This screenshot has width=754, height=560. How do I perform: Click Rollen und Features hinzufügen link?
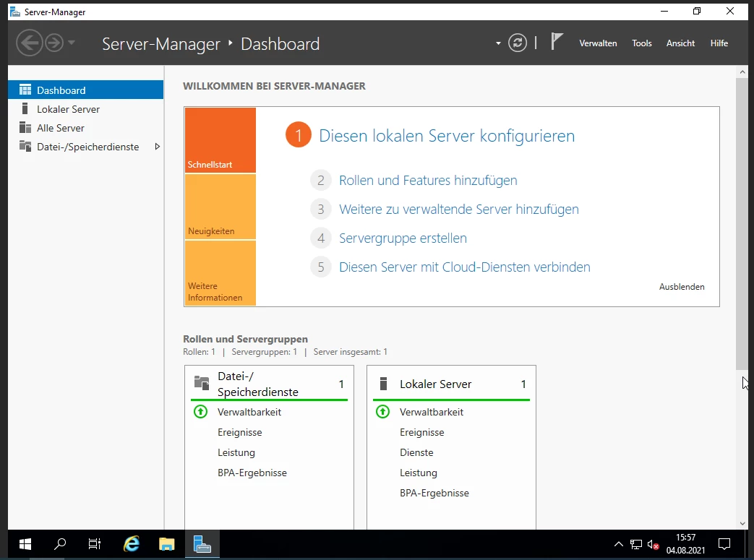(x=428, y=181)
